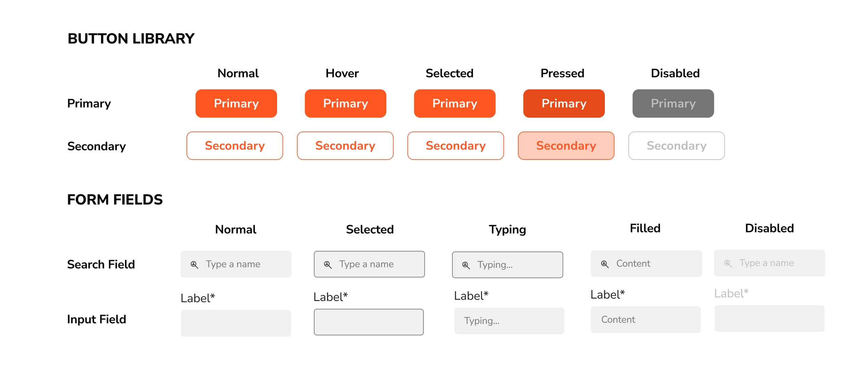868x368 pixels.
Task: Click the darker Pressed Primary button
Action: click(x=564, y=103)
